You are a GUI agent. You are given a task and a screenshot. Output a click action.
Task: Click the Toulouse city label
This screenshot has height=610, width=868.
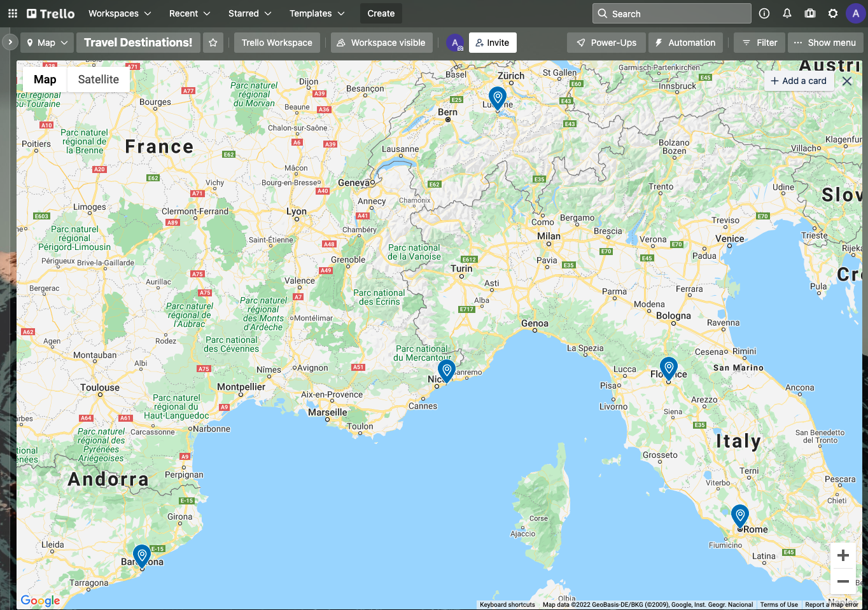coord(100,387)
